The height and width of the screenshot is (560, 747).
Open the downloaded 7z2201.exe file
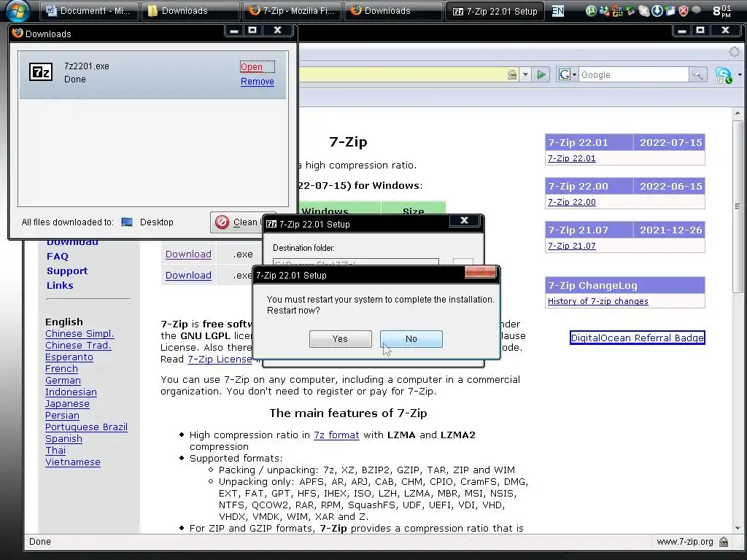click(252, 67)
